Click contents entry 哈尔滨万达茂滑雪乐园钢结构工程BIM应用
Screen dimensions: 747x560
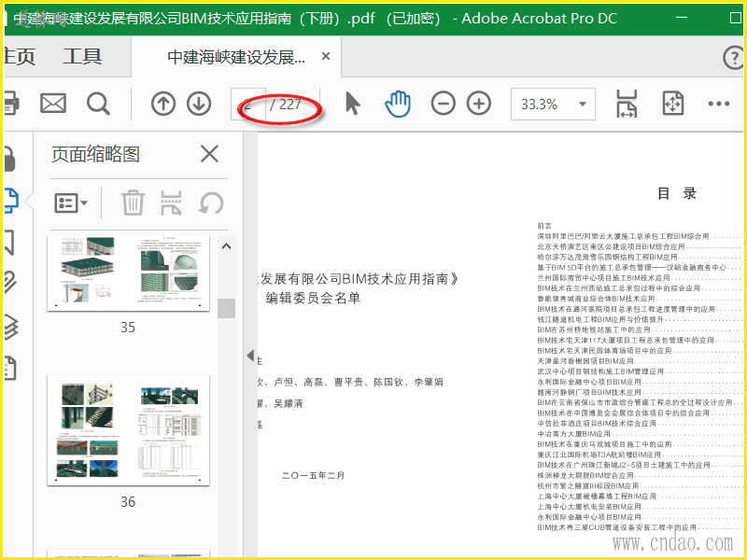pos(607,258)
